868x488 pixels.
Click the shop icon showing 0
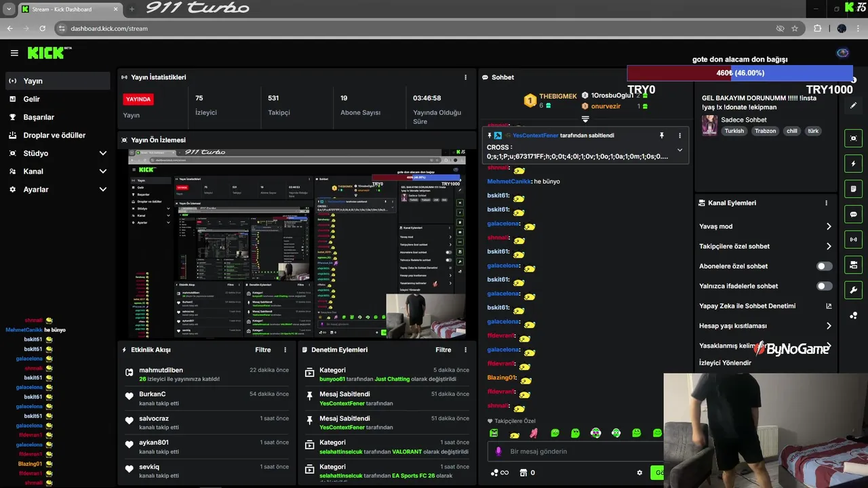pyautogui.click(x=527, y=472)
